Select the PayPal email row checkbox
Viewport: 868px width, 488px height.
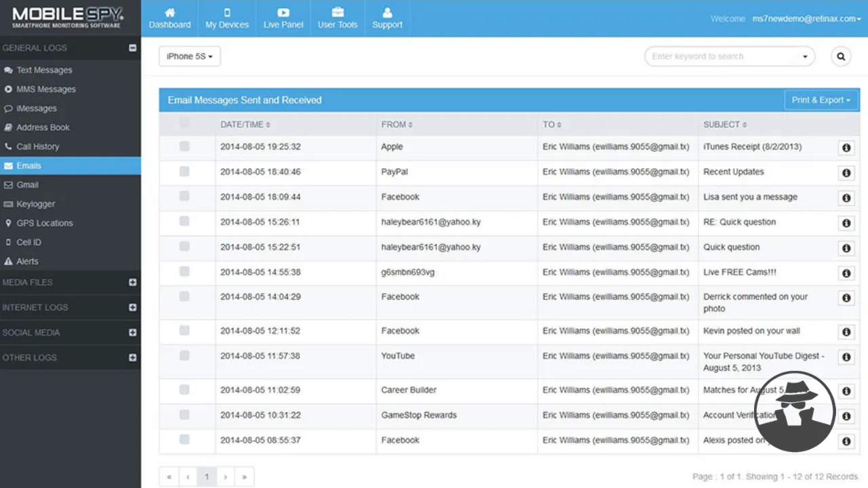[184, 171]
